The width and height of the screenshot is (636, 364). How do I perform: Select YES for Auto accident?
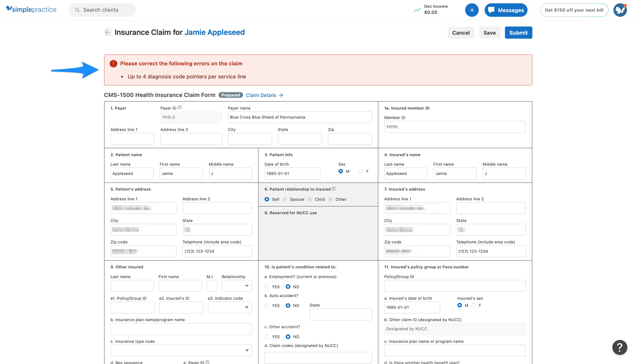point(267,305)
